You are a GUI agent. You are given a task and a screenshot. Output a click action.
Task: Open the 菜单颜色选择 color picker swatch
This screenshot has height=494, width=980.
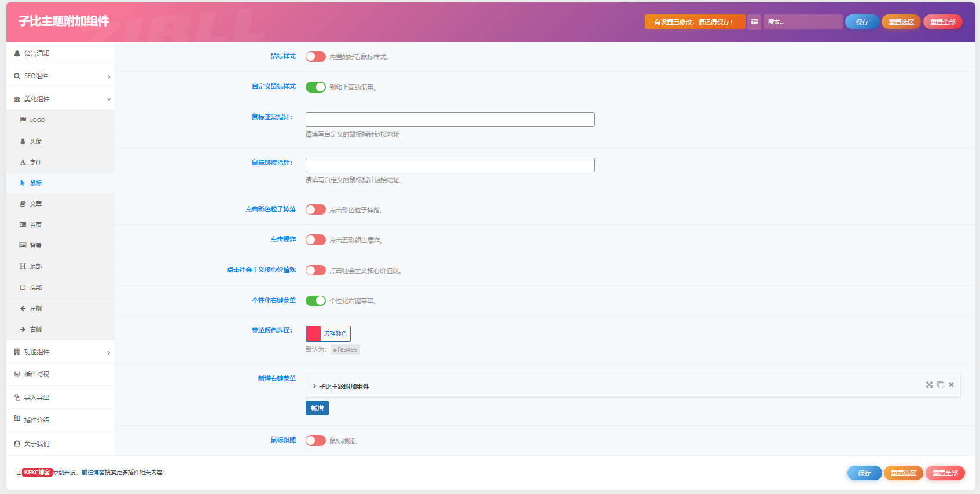coord(314,334)
